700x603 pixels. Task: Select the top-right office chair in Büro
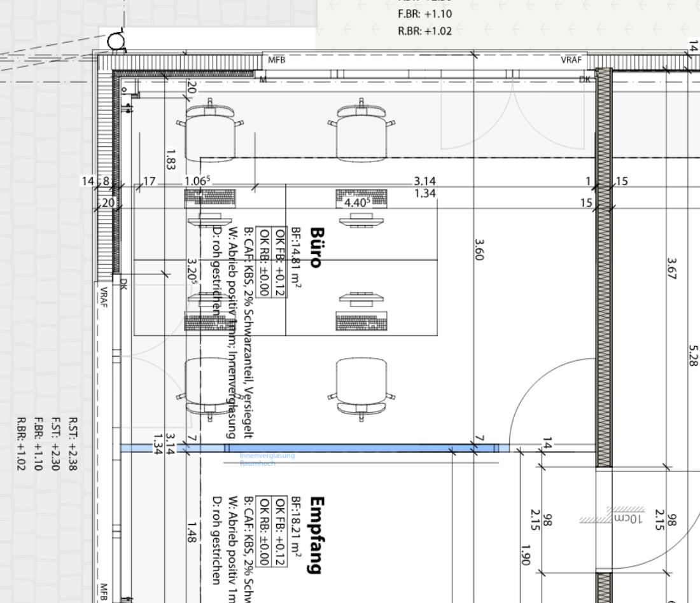coord(362,132)
